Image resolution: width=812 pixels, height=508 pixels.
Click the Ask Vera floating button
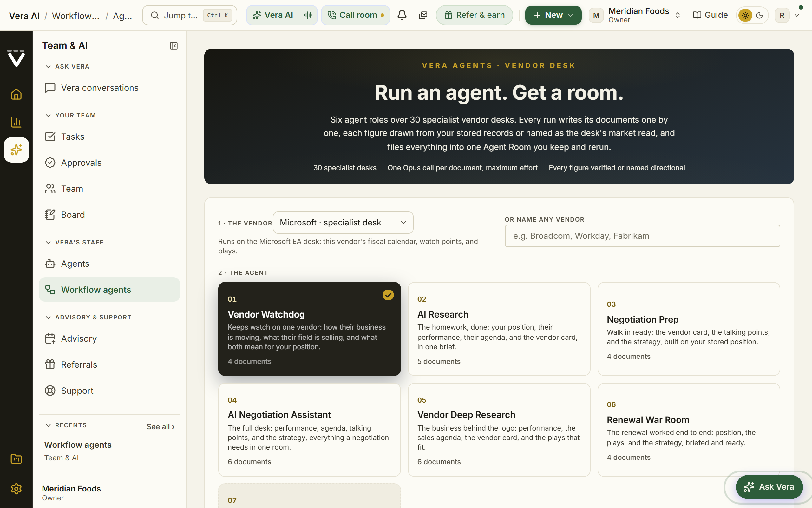pos(769,487)
